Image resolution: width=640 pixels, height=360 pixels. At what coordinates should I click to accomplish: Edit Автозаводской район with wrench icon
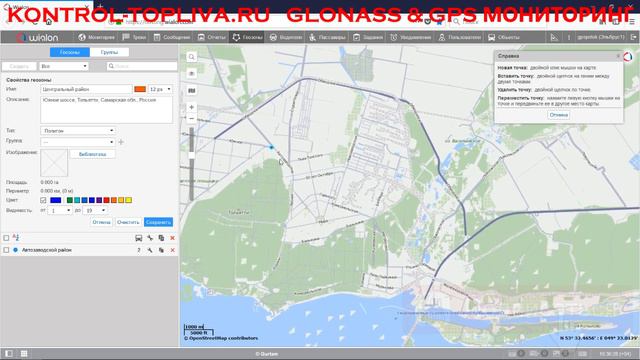pos(150,250)
